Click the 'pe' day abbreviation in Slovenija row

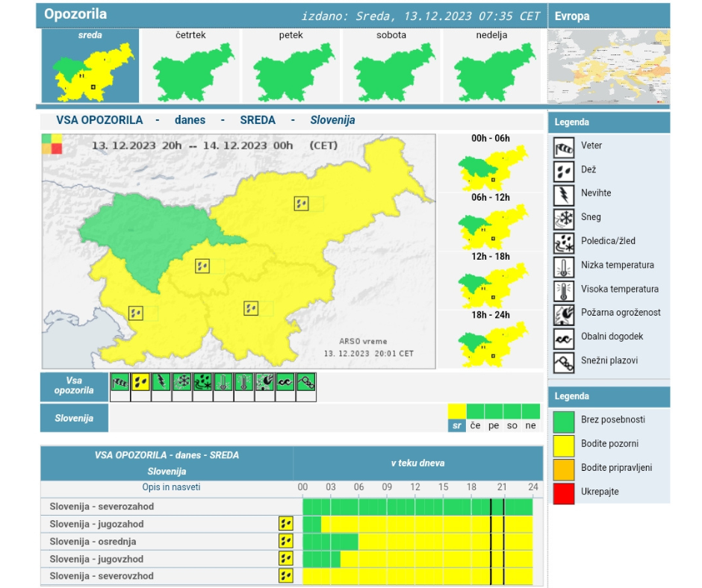[x=494, y=425]
